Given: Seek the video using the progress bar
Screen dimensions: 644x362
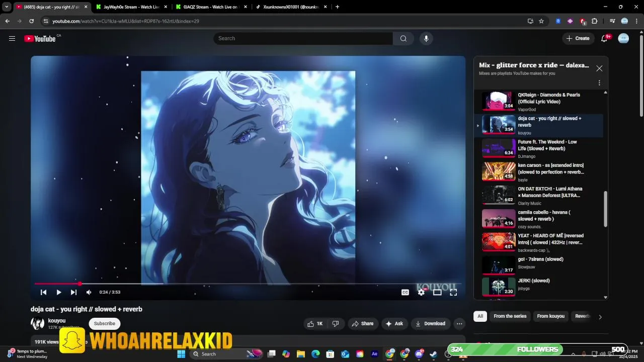Looking at the screenshot, I should [248, 284].
